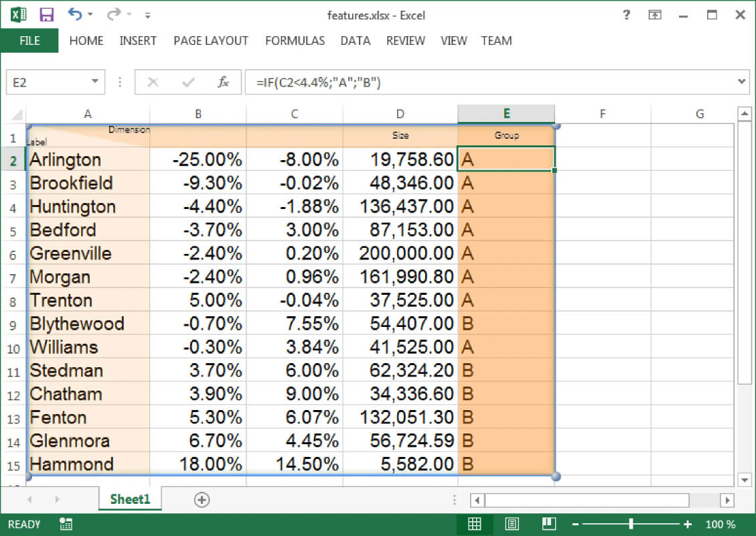This screenshot has width=756, height=536.
Task: Select cell containing Greenville
Action: tap(88, 253)
